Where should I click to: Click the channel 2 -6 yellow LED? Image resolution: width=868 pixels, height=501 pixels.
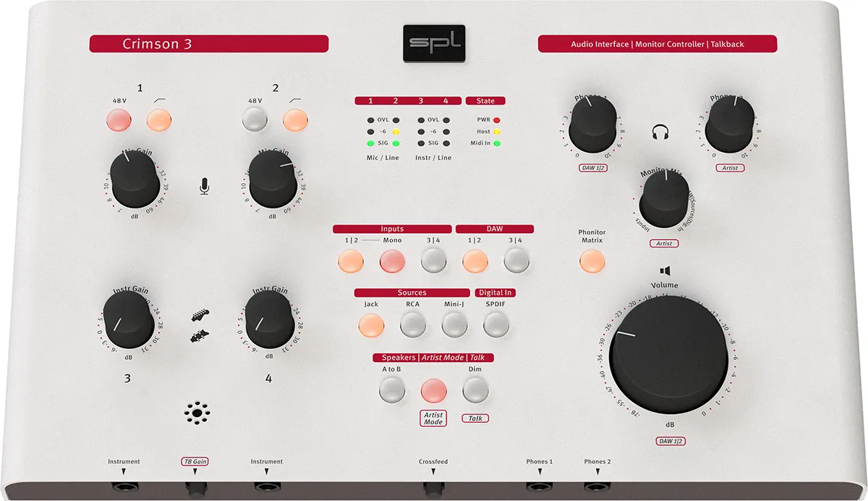(396, 132)
